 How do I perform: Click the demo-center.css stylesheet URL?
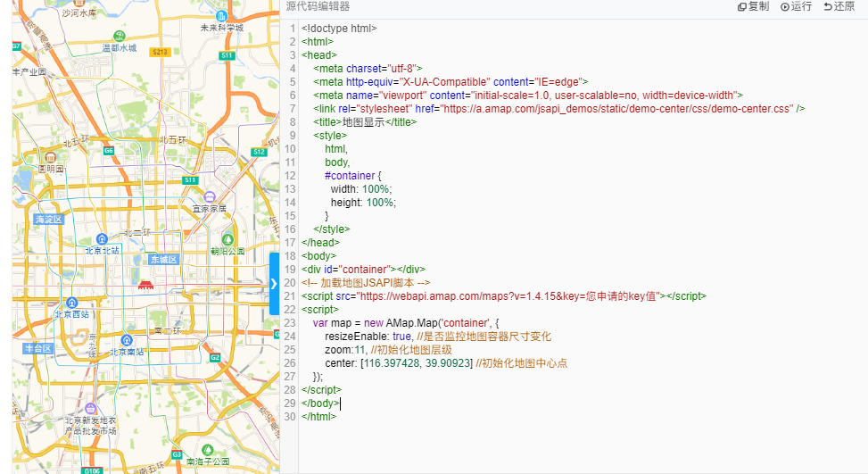pos(616,109)
